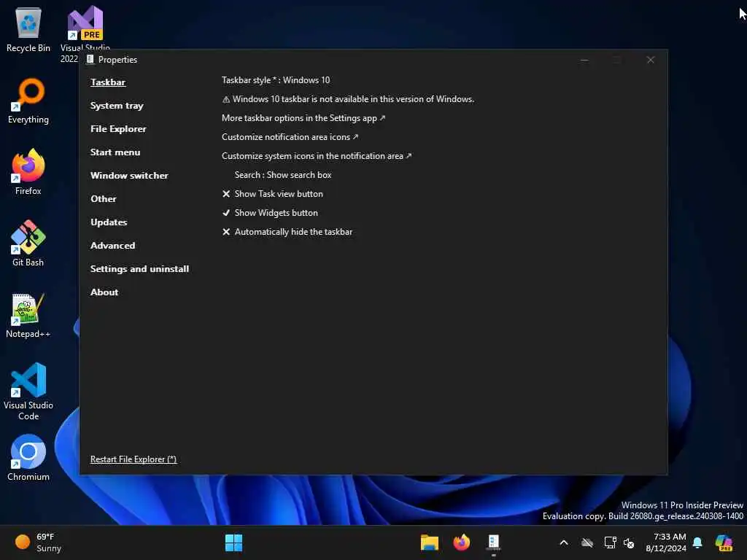Show hidden system tray icons chevron
The image size is (747, 560).
tap(564, 542)
